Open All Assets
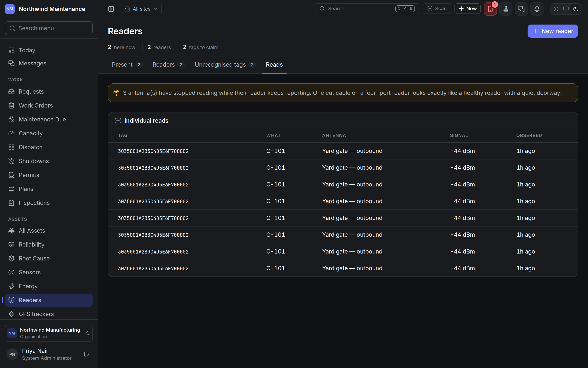The width and height of the screenshot is (588, 368). (x=49, y=231)
